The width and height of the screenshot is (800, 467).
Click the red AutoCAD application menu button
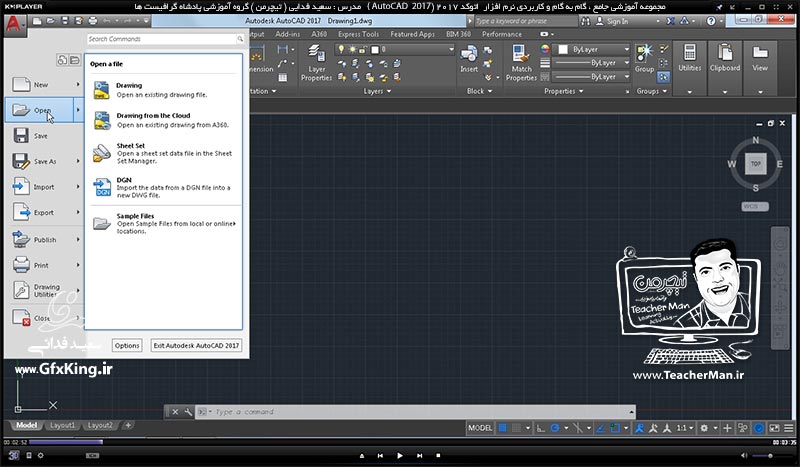click(13, 24)
